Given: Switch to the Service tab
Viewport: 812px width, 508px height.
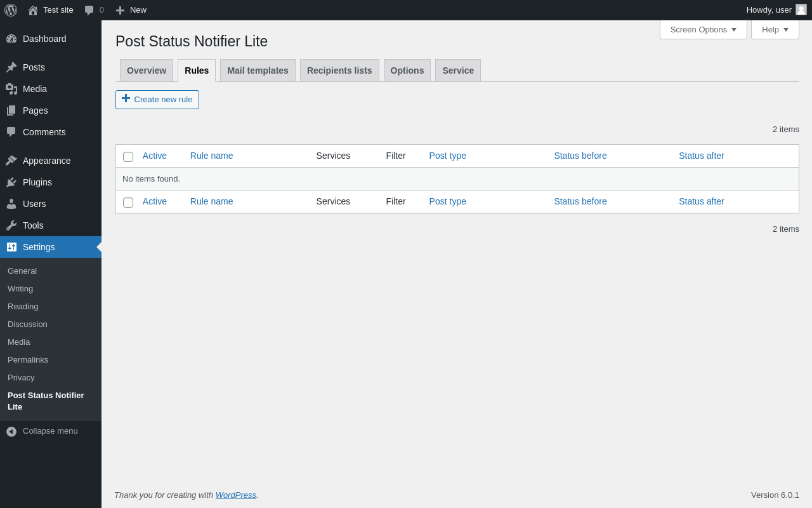Looking at the screenshot, I should tap(458, 70).
